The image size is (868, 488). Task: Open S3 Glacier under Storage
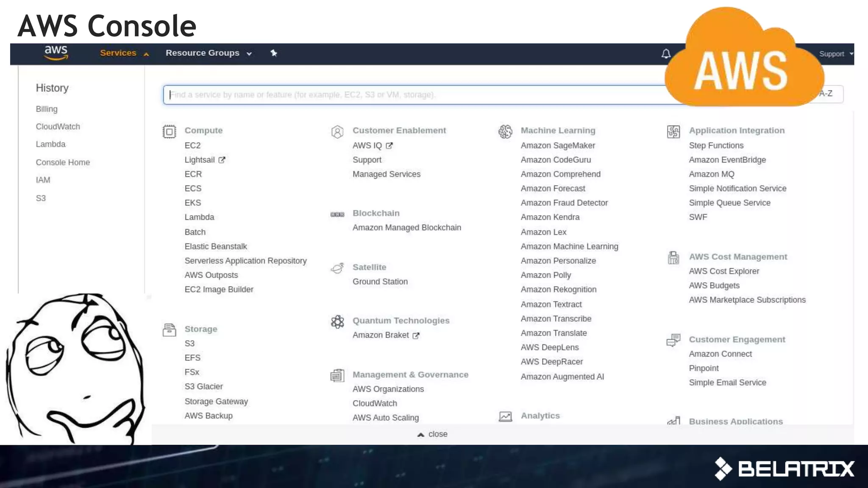pos(203,386)
